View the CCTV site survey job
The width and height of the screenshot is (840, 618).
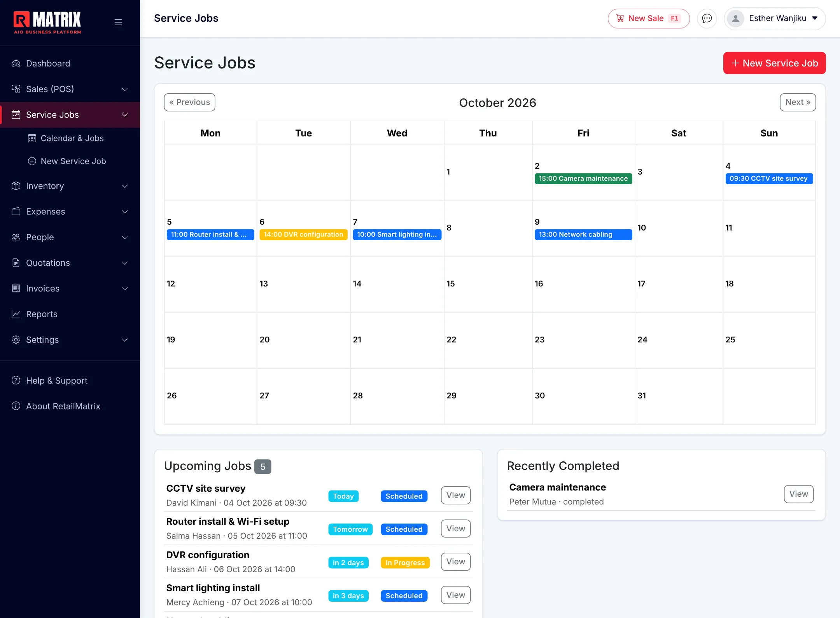coord(456,495)
